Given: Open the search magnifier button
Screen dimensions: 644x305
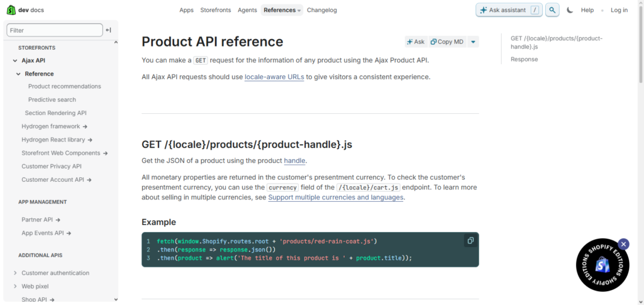Looking at the screenshot, I should point(552,10).
